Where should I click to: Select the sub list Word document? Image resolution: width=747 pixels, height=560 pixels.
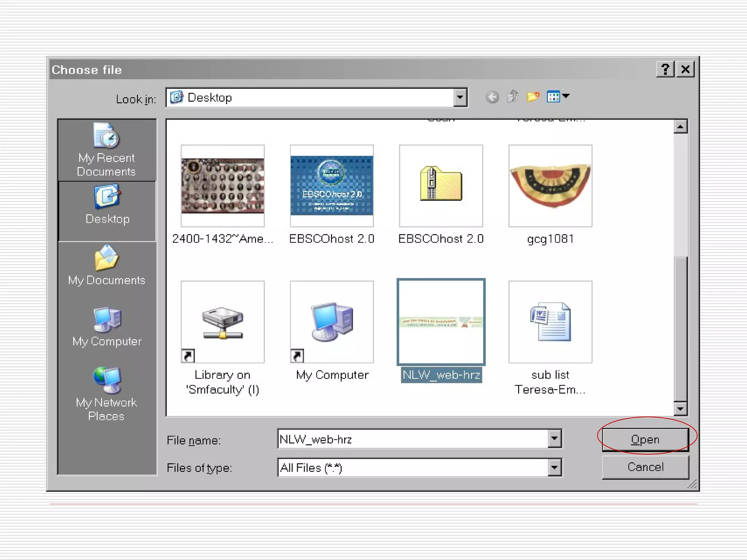pyautogui.click(x=550, y=322)
